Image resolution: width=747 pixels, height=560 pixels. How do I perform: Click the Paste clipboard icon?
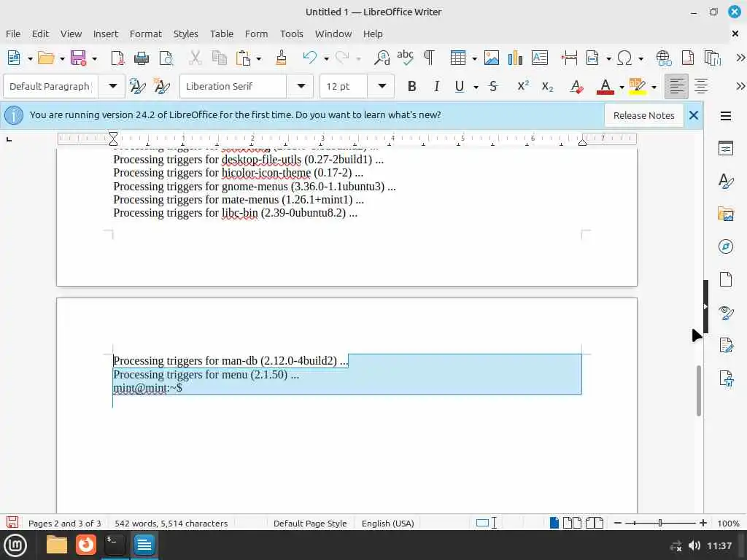[243, 58]
